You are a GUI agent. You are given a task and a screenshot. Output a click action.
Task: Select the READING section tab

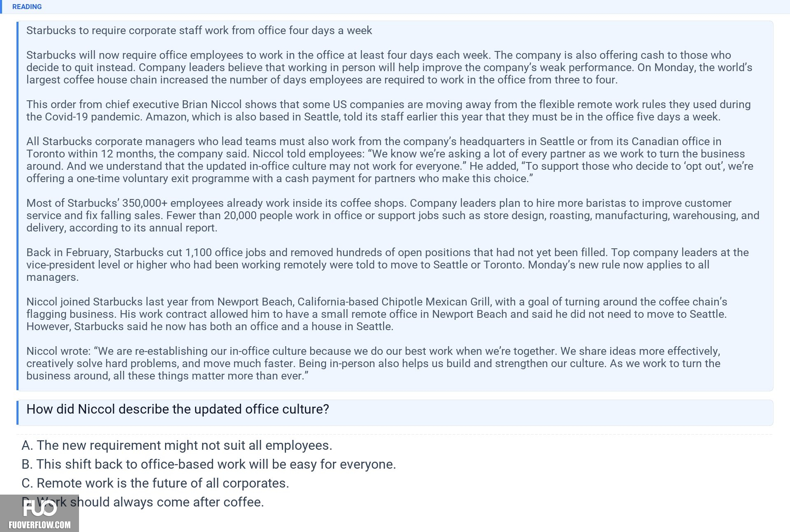(x=27, y=7)
